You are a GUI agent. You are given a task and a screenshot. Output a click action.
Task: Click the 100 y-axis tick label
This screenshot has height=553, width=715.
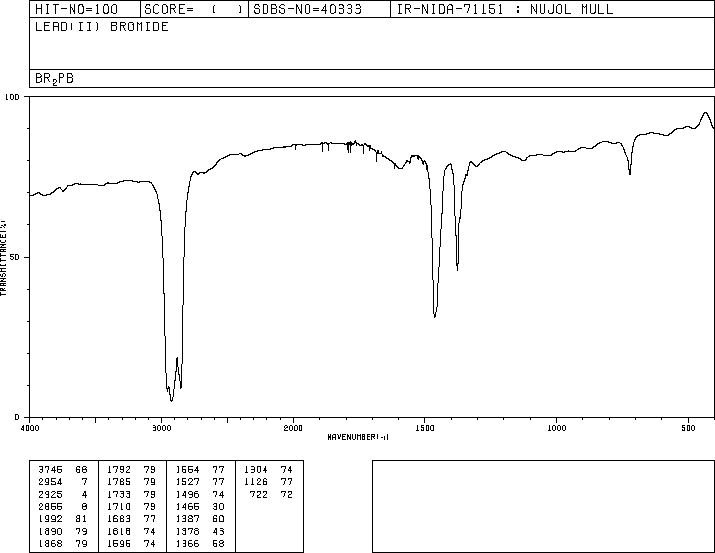pyautogui.click(x=12, y=97)
